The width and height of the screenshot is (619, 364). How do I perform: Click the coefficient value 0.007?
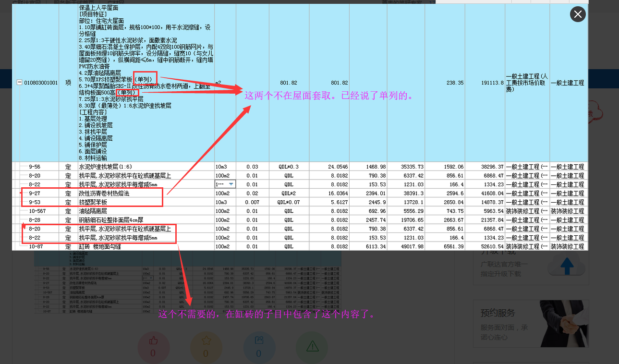point(252,202)
